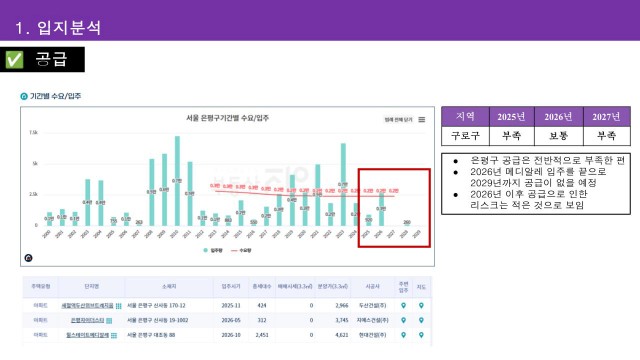Click the 지역 header cell

click(465, 117)
